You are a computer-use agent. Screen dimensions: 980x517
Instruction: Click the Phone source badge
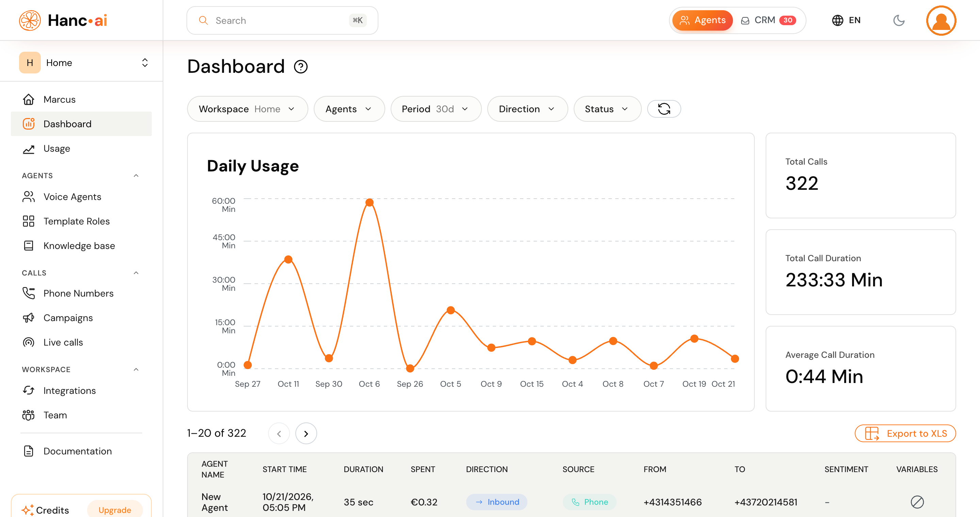[x=589, y=502]
